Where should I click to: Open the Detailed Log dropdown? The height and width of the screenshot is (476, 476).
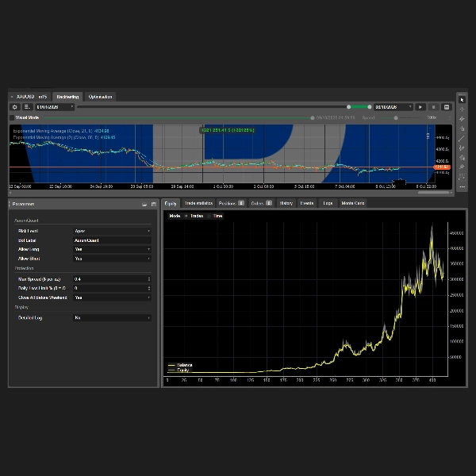[112, 318]
